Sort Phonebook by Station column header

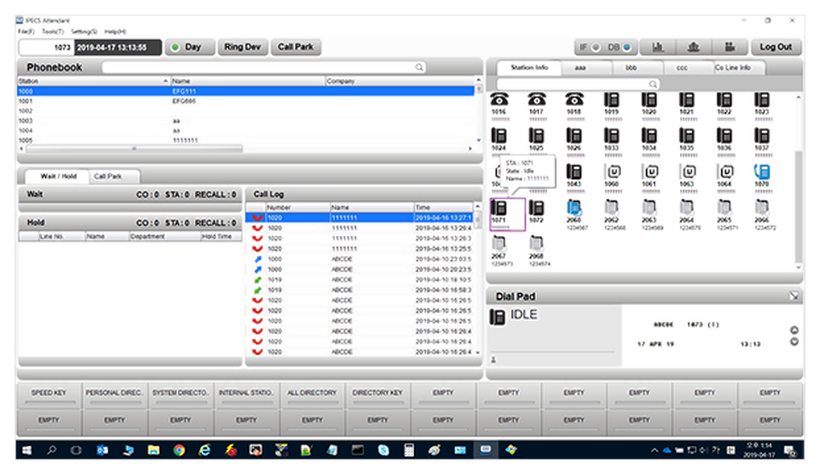tap(93, 81)
